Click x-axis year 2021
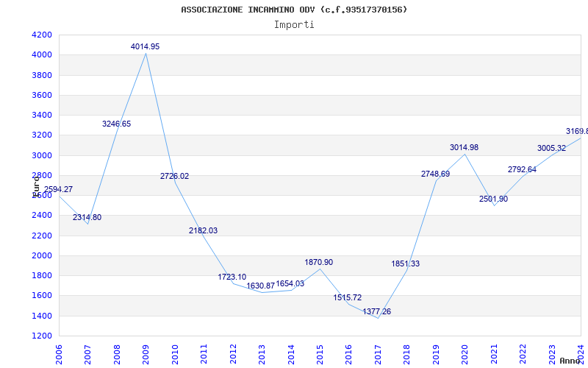Viewport: 588px width, 368px height. coord(494,354)
